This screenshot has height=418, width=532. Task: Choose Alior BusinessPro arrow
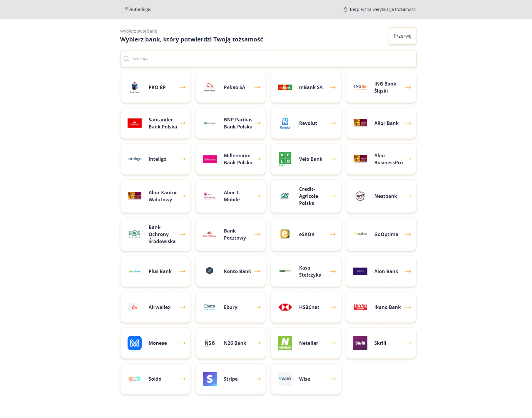pos(408,159)
